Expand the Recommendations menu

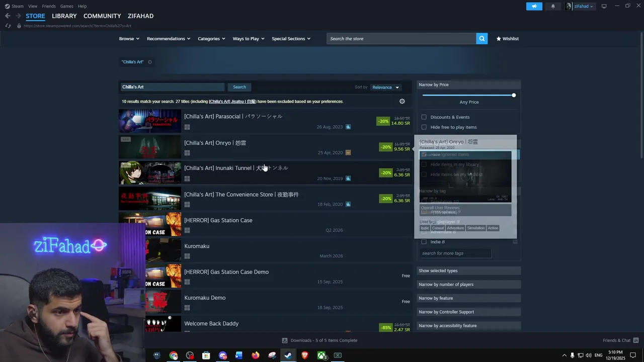pyautogui.click(x=169, y=39)
